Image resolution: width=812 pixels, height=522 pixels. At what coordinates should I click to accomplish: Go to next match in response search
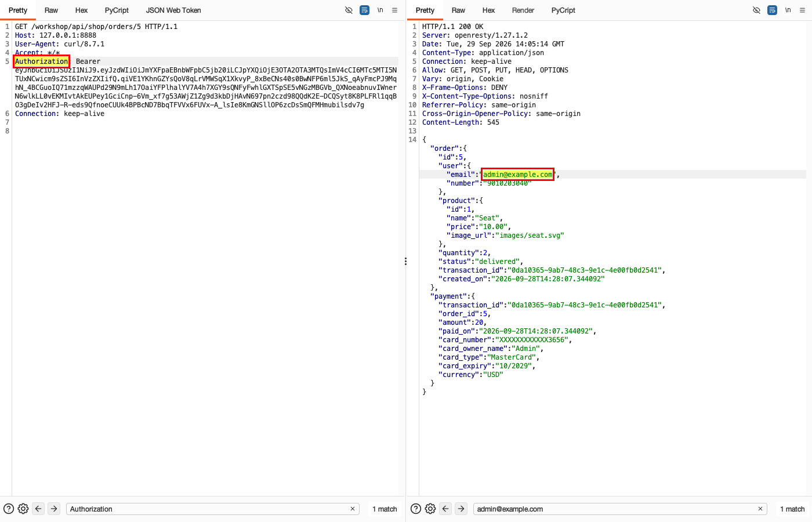click(x=461, y=509)
